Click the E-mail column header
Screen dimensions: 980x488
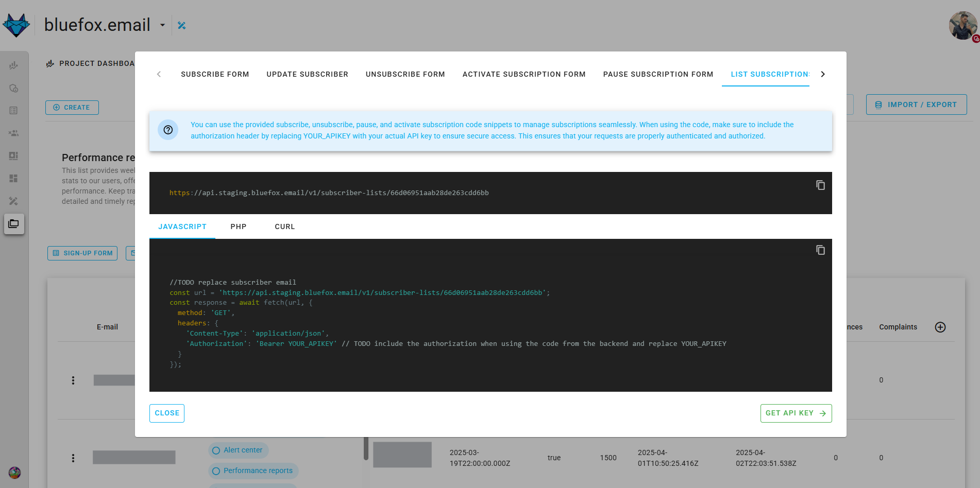(107, 327)
